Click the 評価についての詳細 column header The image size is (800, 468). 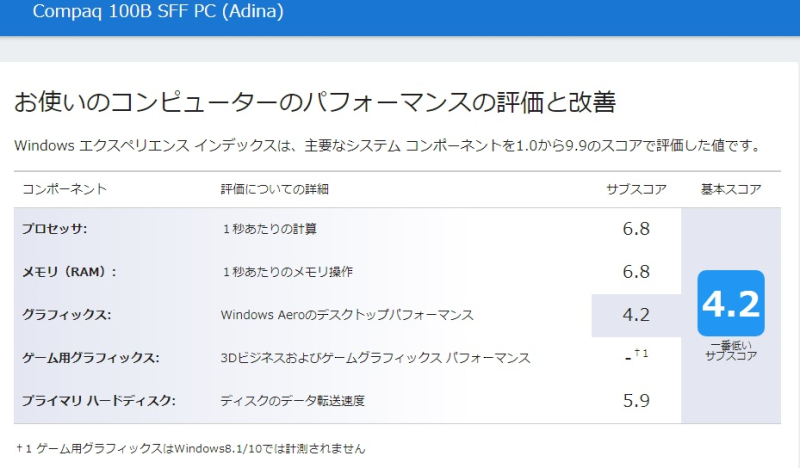274,189
